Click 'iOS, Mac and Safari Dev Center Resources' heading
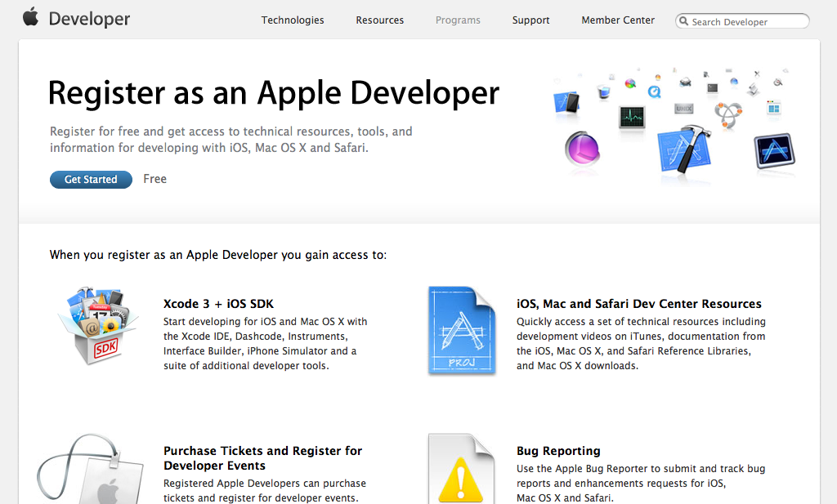Screen dimensions: 837x504 pos(639,304)
